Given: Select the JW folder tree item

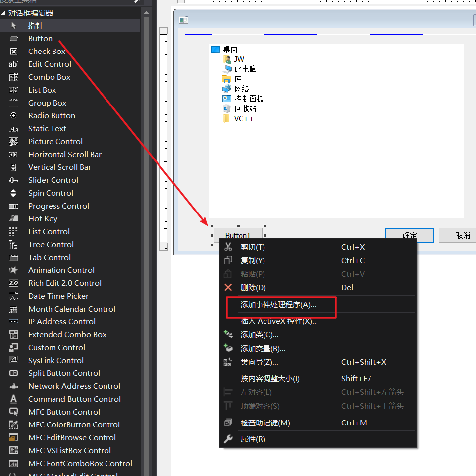Looking at the screenshot, I should pyautogui.click(x=239, y=59).
